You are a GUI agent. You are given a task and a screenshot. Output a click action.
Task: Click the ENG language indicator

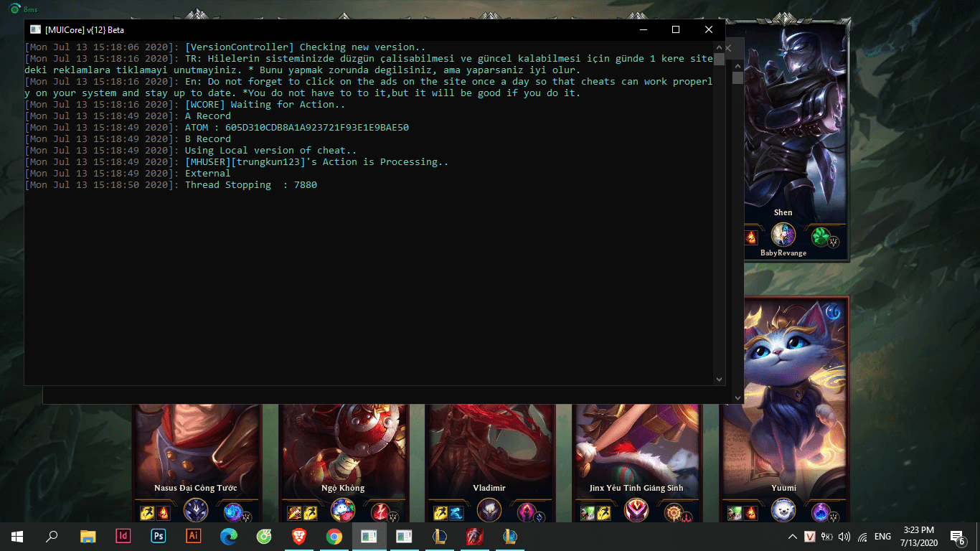(882, 536)
